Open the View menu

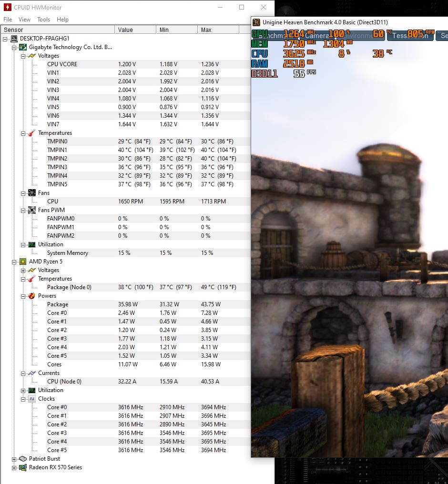tap(24, 20)
